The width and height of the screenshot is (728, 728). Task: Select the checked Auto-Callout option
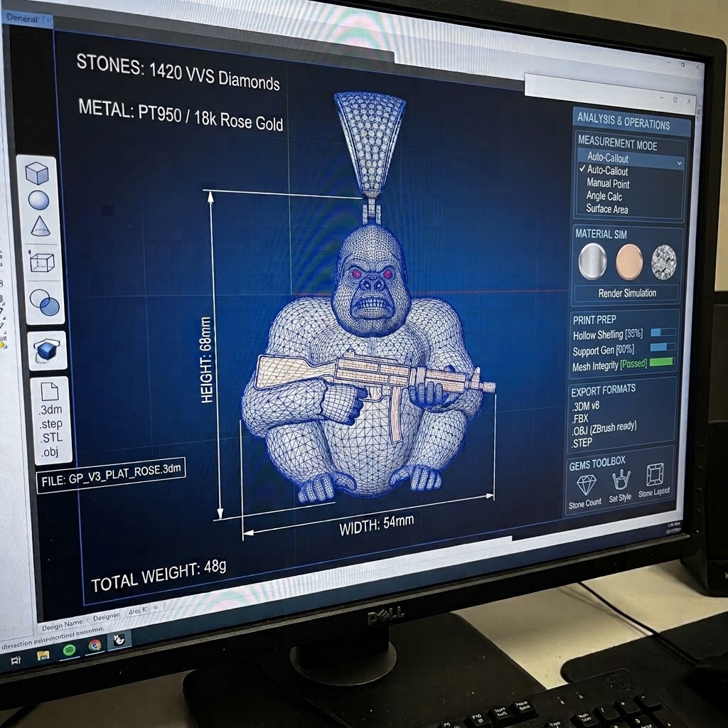pos(607,171)
